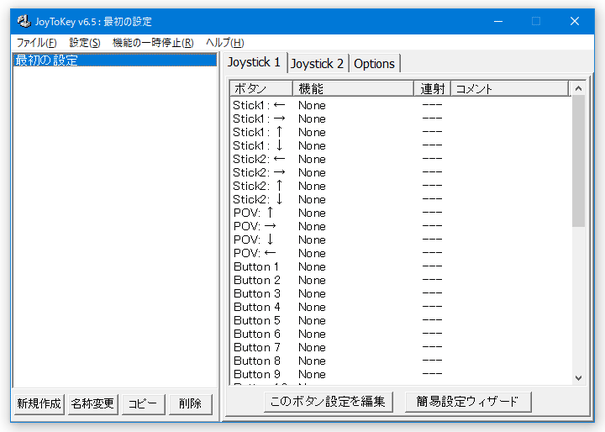This screenshot has height=432, width=605.
Task: Select the Button 8 row
Action: click(401, 361)
